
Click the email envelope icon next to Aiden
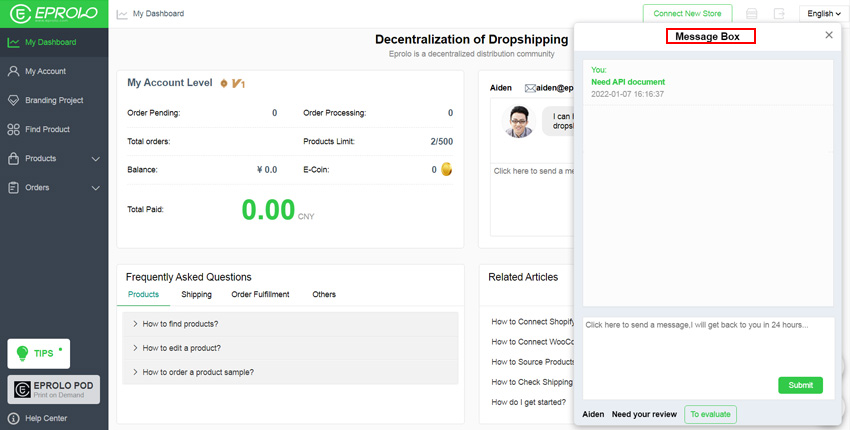click(530, 88)
